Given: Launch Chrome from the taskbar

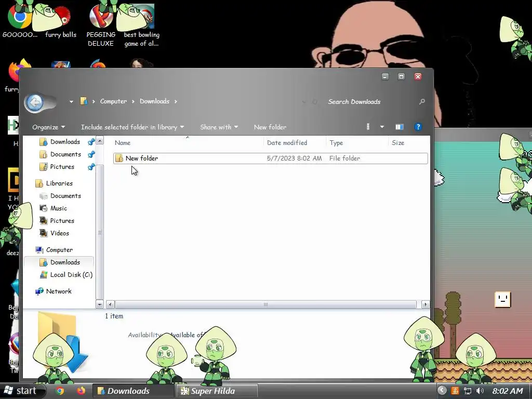Looking at the screenshot, I should [x=60, y=391].
